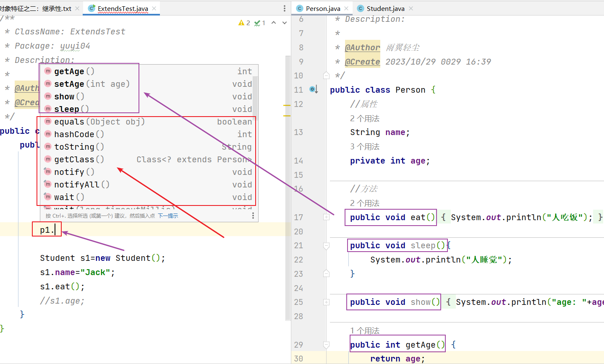Click the subclass gutter icon at line 11

coord(314,89)
